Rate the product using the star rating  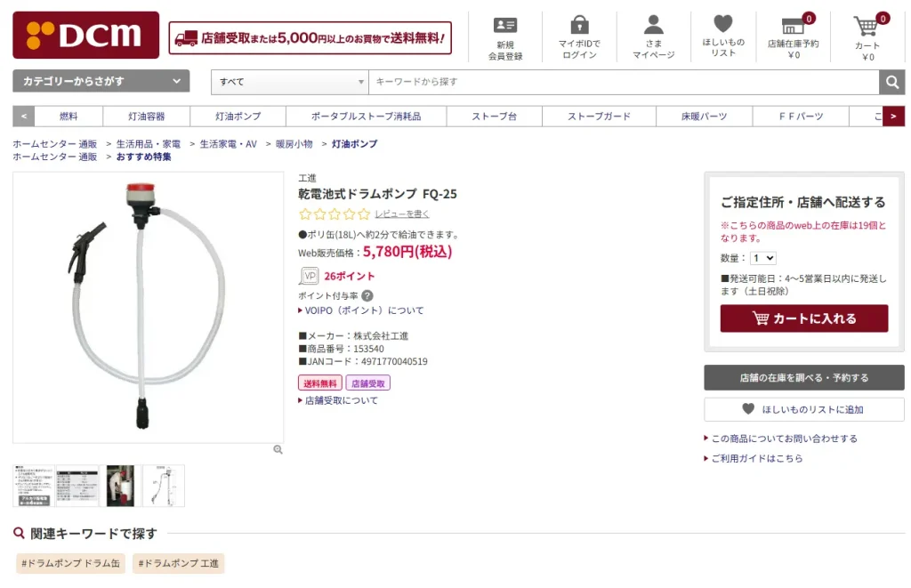point(334,214)
